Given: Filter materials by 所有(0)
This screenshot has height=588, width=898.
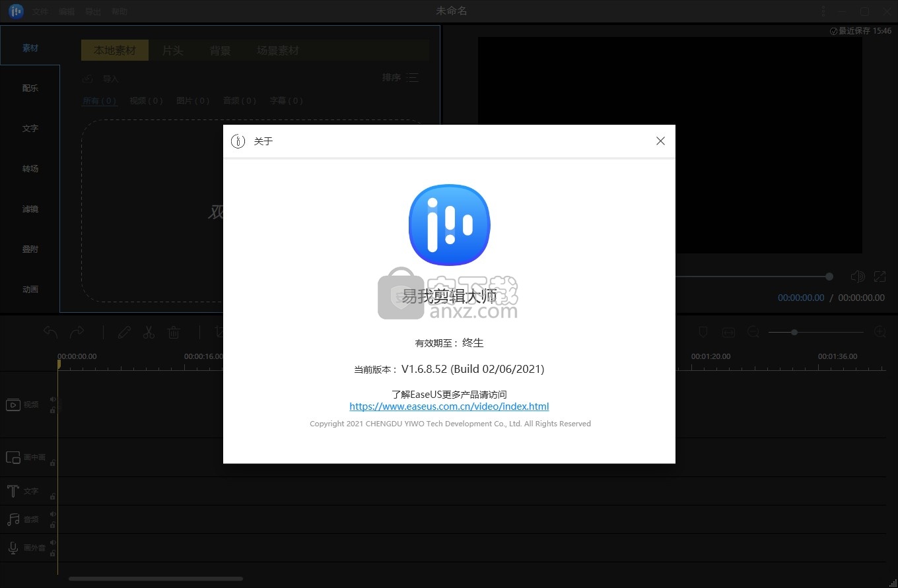Looking at the screenshot, I should pos(100,101).
